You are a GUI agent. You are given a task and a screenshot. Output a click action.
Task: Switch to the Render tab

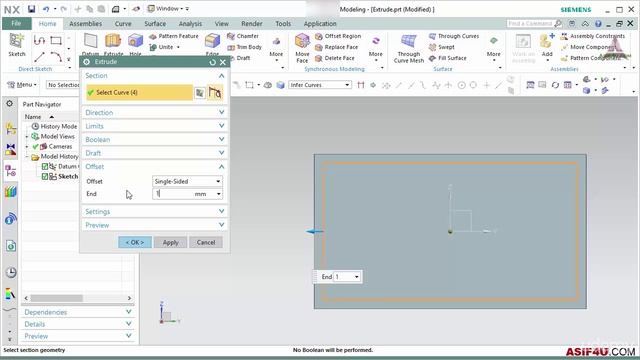pos(251,24)
